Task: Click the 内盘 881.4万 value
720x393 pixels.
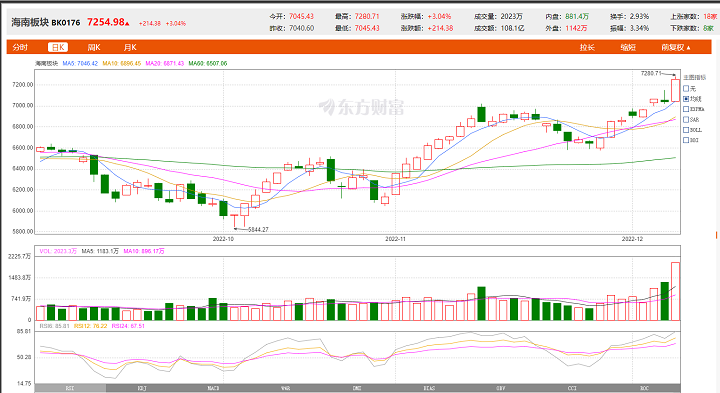Action: [x=577, y=16]
